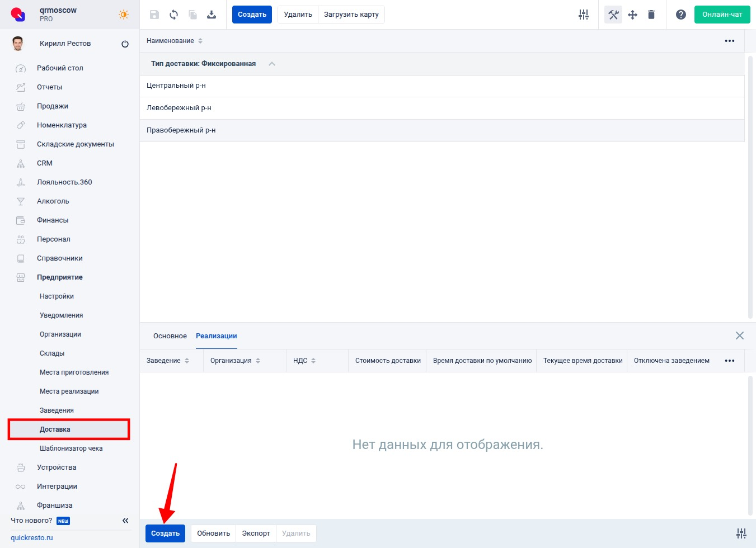Click the download icon in top toolbar
The width and height of the screenshot is (756, 548).
click(x=212, y=15)
